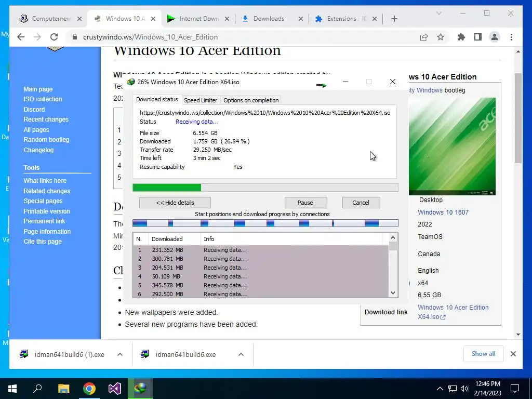The image size is (532, 399).
Task: Click the Acer desktop screenshot thumbnail
Action: [452, 146]
